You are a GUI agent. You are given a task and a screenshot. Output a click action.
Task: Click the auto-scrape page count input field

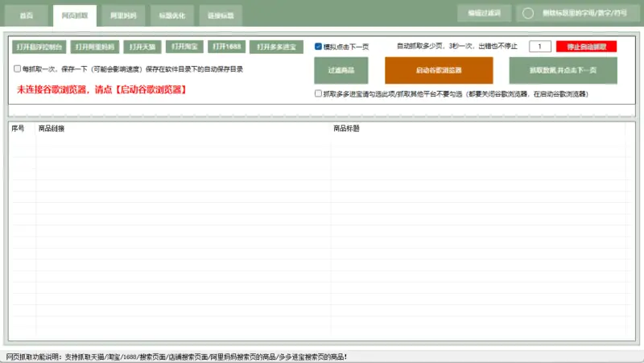point(539,47)
